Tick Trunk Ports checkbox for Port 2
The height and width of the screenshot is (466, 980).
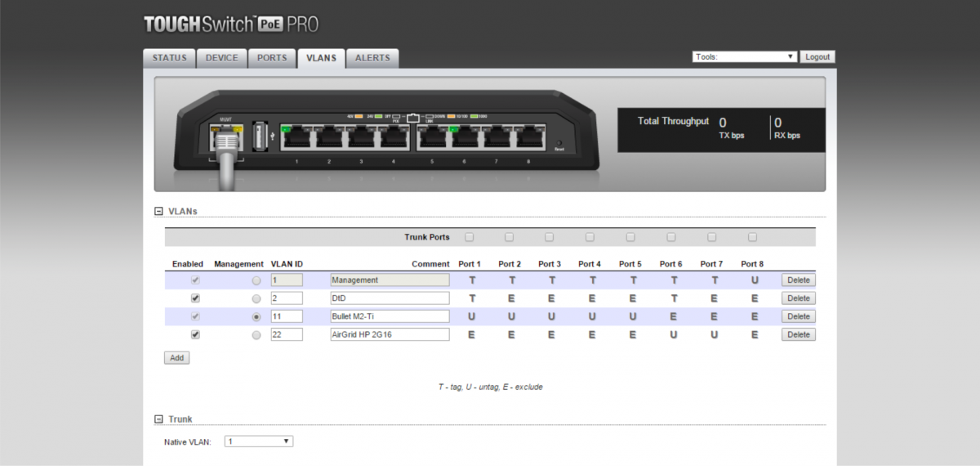[510, 237]
